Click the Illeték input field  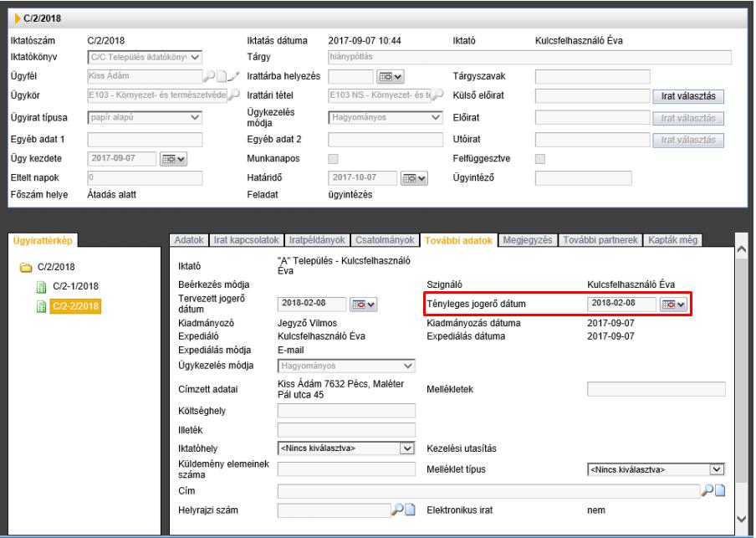click(x=346, y=430)
